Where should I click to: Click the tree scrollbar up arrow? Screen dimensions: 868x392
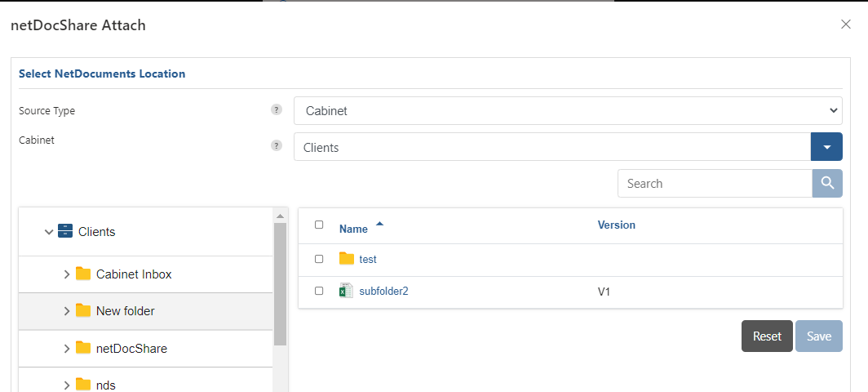280,216
